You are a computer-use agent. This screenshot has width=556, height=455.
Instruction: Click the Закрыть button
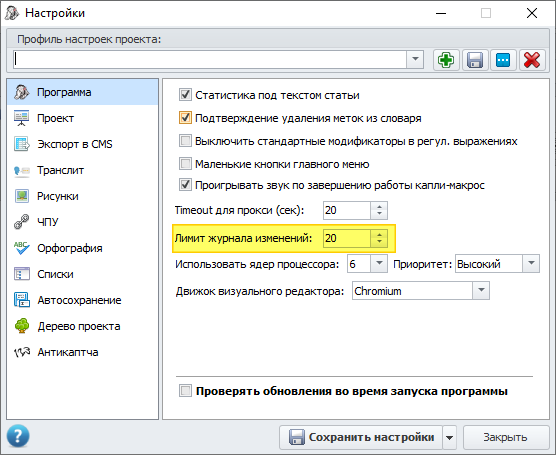(505, 437)
